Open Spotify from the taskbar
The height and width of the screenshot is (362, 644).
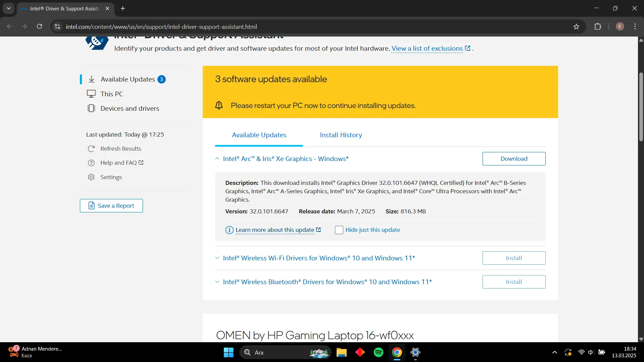379,352
